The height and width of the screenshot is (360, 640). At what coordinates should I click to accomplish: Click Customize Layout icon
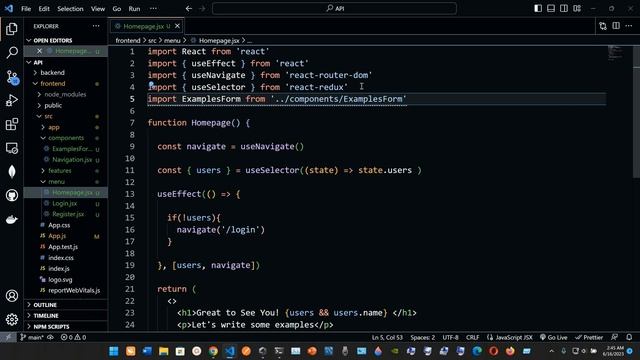click(577, 9)
